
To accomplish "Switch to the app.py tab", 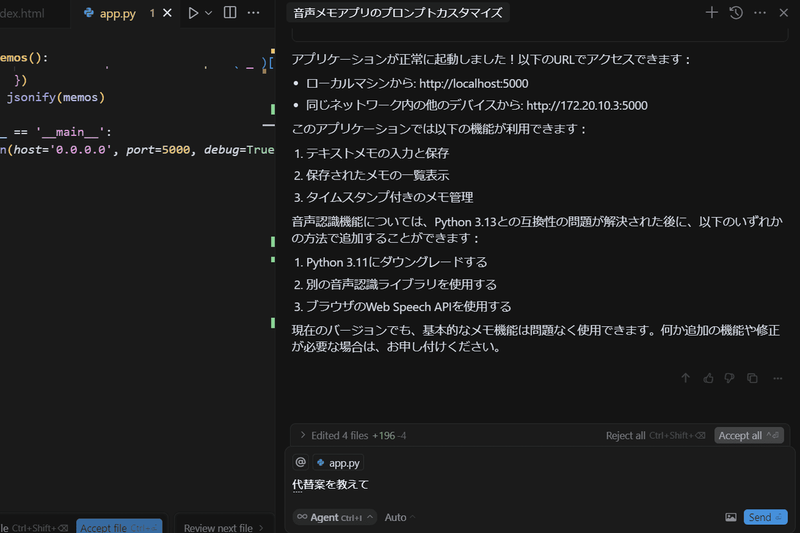I will (x=117, y=13).
